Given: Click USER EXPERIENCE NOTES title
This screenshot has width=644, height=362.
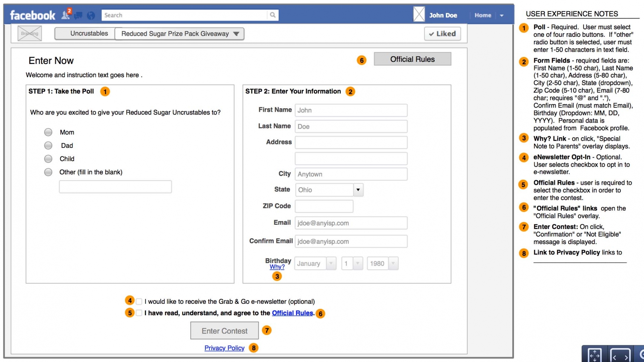Looking at the screenshot, I should [x=572, y=14].
